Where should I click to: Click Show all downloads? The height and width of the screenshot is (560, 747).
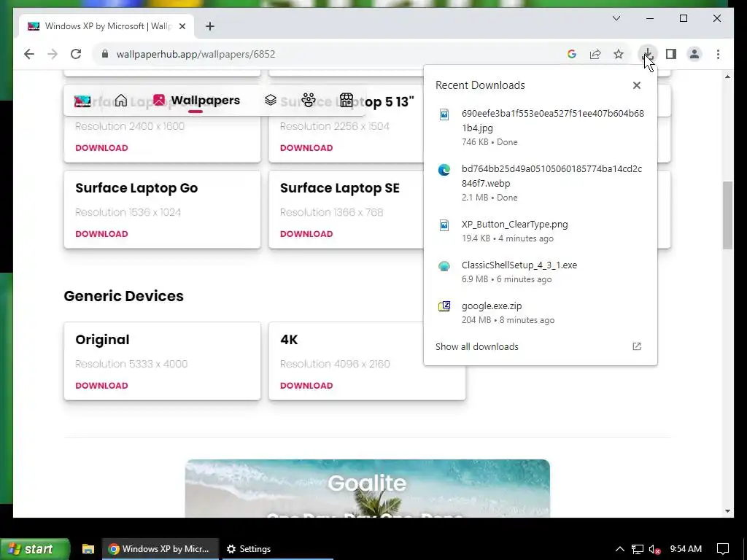[x=477, y=346]
